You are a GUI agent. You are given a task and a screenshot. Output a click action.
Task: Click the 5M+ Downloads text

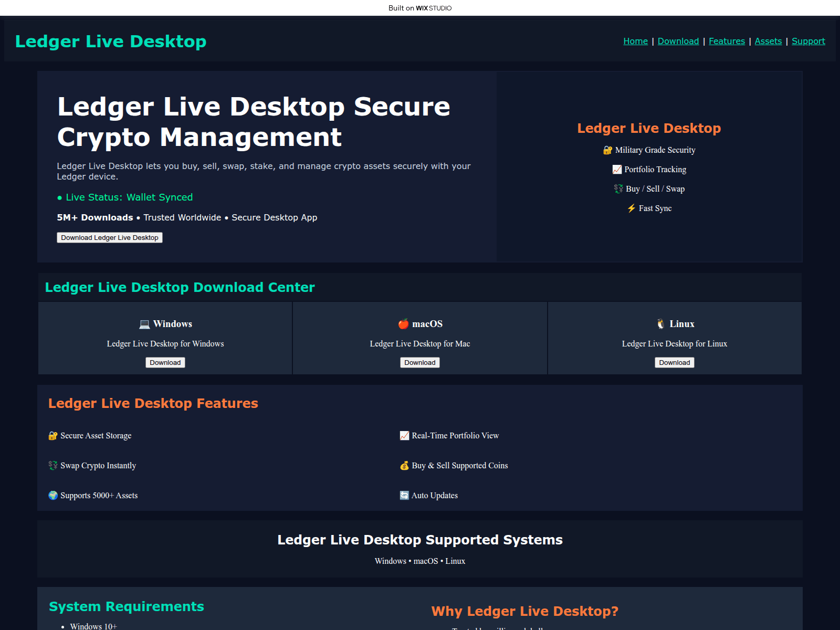coord(95,217)
